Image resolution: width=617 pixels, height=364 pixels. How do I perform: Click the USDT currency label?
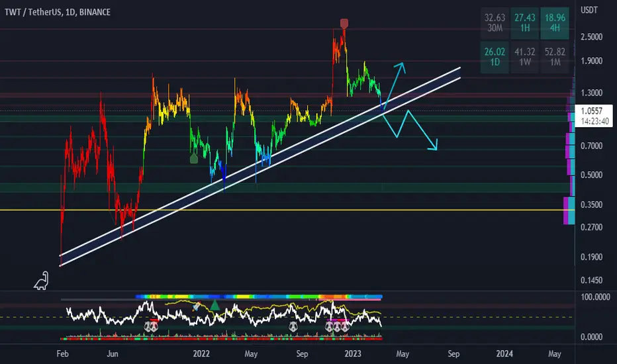(589, 10)
